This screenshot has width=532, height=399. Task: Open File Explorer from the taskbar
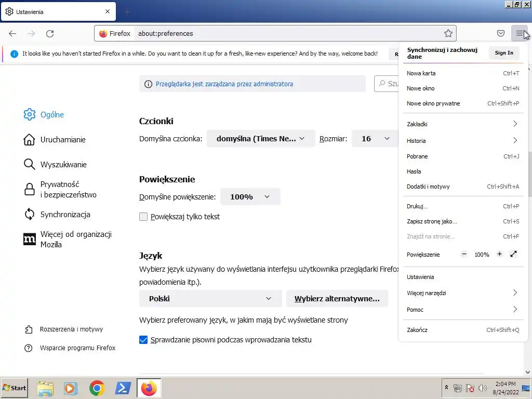pos(45,388)
